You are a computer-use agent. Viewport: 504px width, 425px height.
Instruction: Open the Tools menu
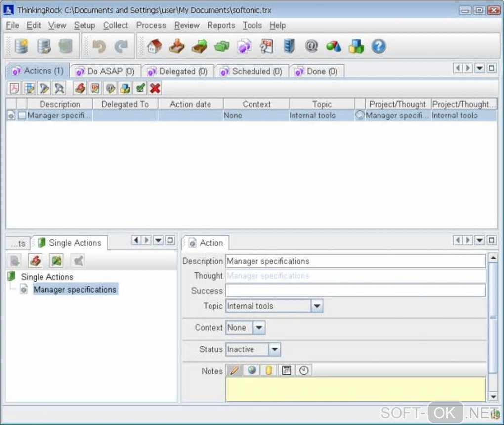tap(252, 25)
